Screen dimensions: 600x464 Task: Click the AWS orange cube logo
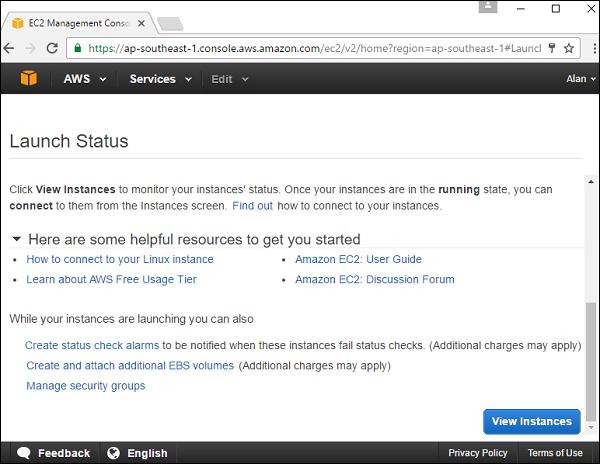click(x=28, y=79)
